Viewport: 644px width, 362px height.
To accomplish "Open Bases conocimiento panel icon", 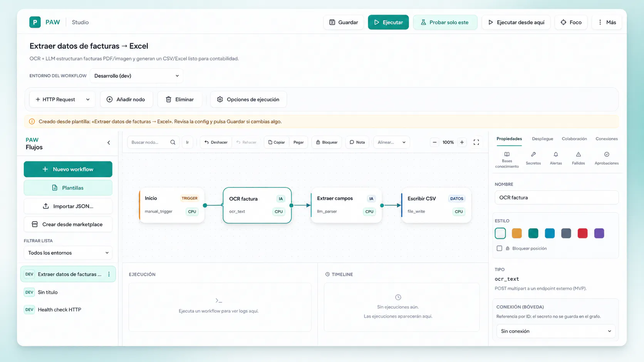I will pyautogui.click(x=507, y=160).
